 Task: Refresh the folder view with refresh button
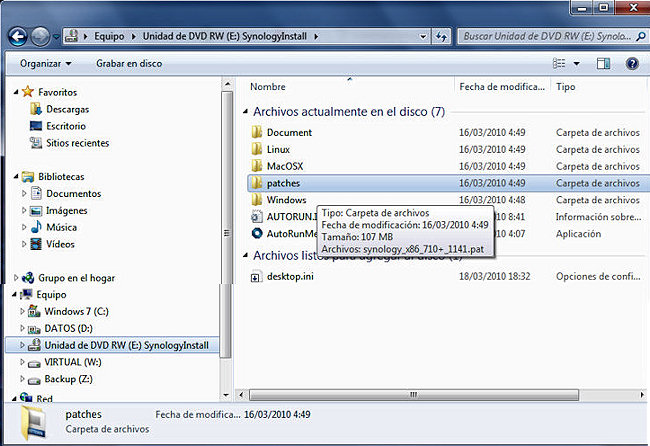coord(441,36)
